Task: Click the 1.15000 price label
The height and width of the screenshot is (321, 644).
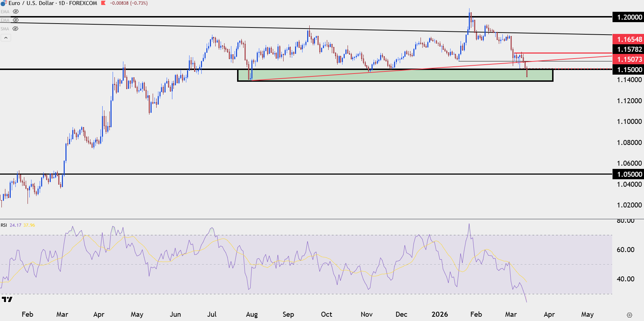Action: (x=628, y=70)
